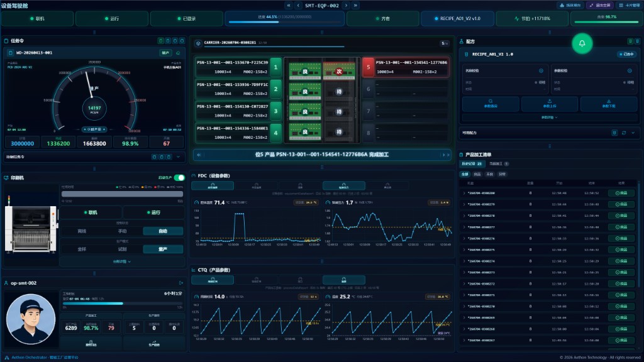Select 量产 production mode
Screen dimensions: 644x362
(x=163, y=249)
